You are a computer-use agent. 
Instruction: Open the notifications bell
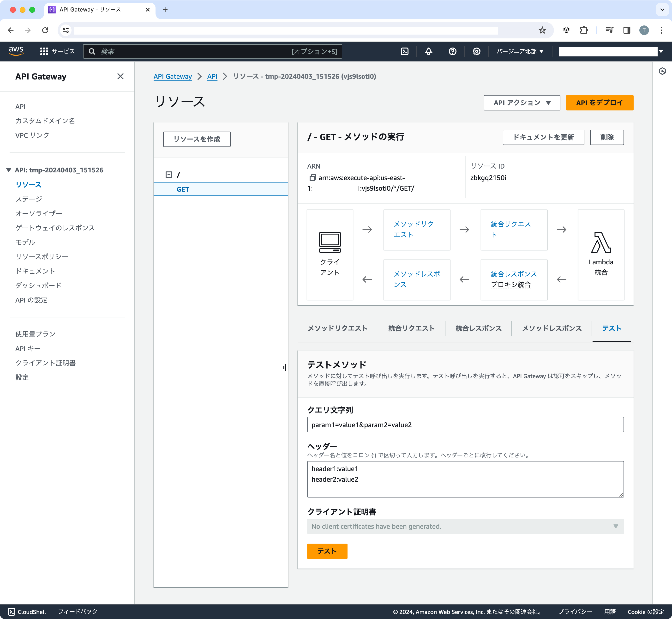coord(428,51)
